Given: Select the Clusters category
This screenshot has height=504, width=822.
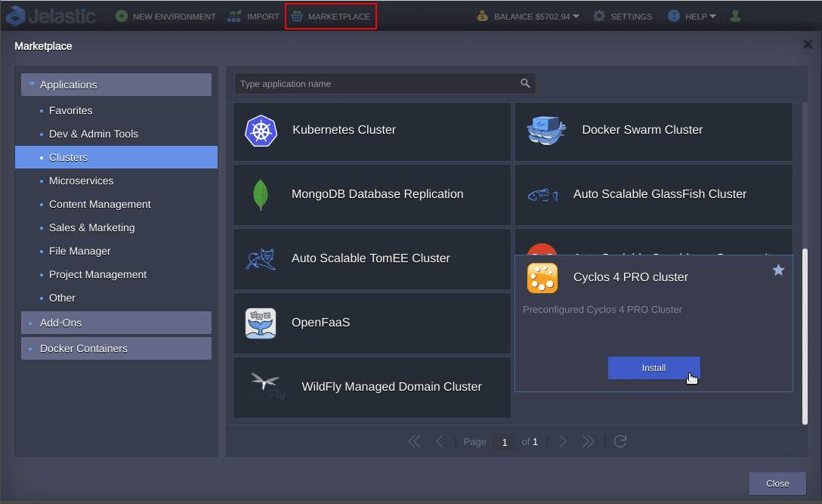Looking at the screenshot, I should point(116,157).
